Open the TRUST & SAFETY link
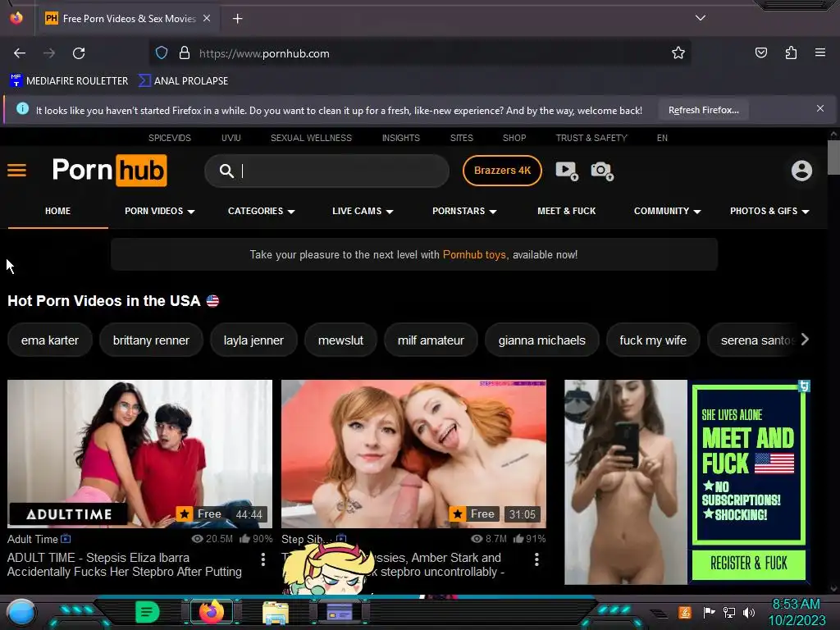Image resolution: width=840 pixels, height=630 pixels. point(591,138)
